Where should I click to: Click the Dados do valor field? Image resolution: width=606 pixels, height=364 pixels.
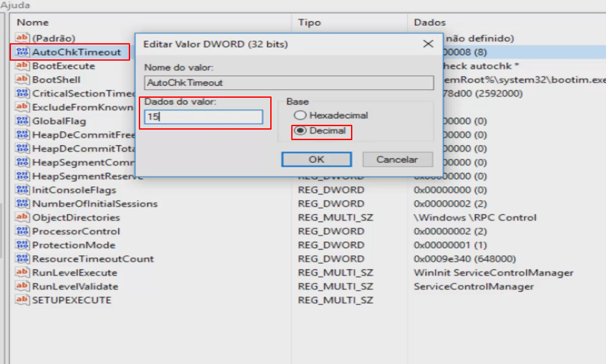204,117
